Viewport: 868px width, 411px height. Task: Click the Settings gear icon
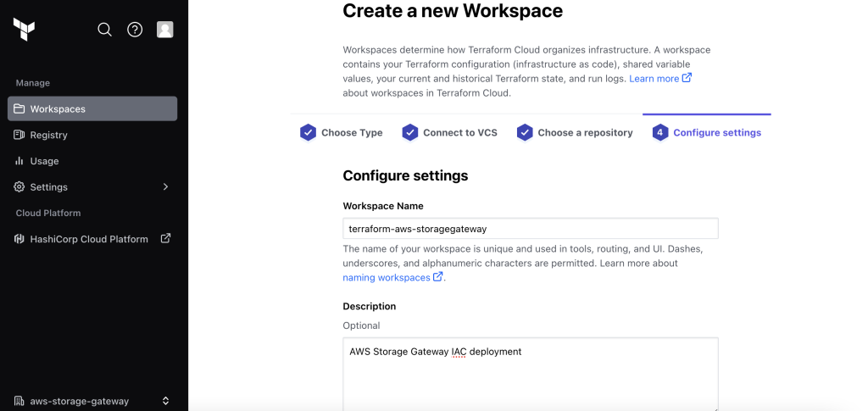click(19, 186)
